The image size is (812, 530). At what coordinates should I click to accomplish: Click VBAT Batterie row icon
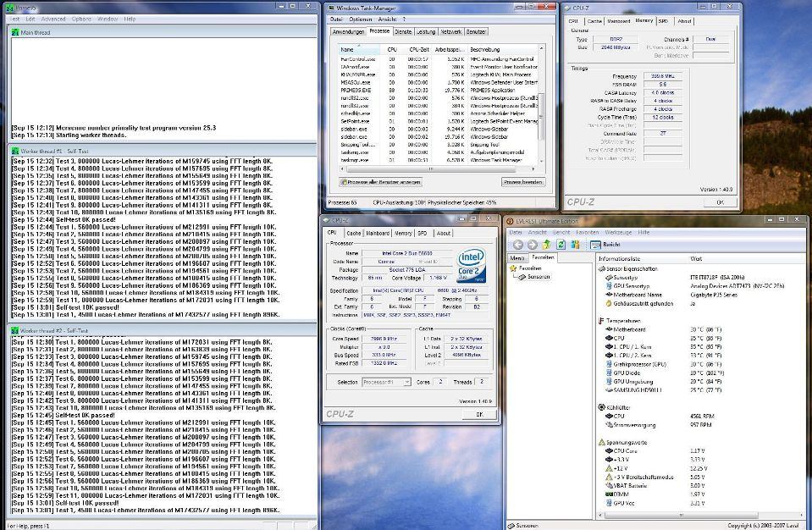[609, 485]
